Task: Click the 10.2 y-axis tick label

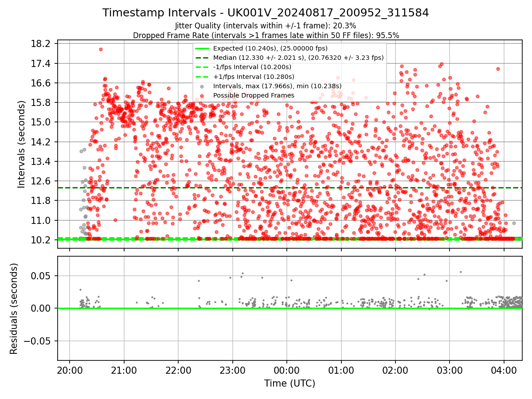Action: pyautogui.click(x=41, y=240)
